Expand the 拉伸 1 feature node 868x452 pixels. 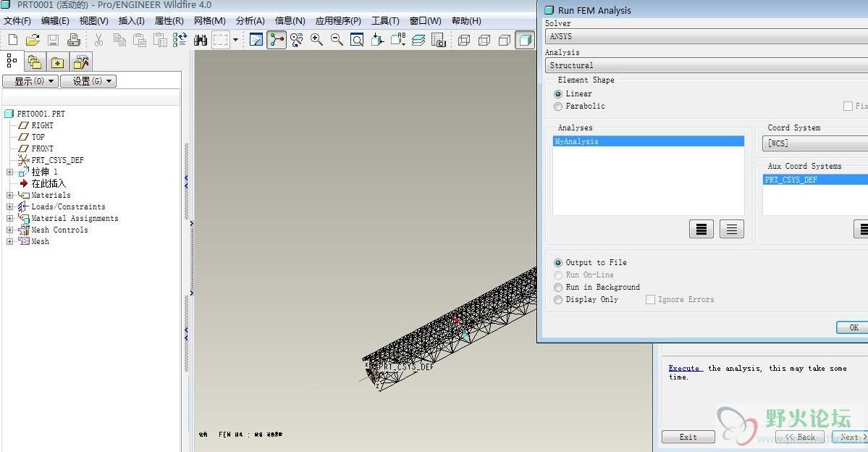point(9,172)
